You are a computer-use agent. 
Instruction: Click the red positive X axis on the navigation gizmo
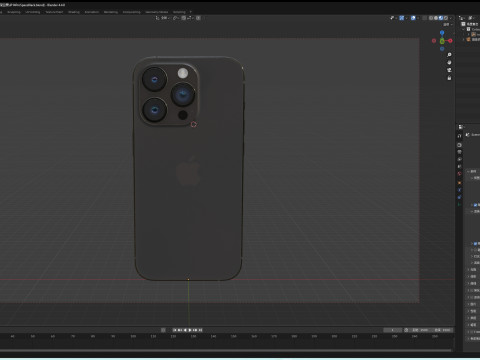pyautogui.click(x=450, y=41)
